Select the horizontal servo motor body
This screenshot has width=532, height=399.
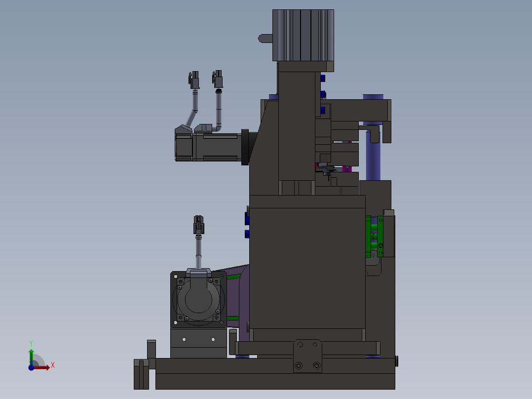tap(209, 147)
